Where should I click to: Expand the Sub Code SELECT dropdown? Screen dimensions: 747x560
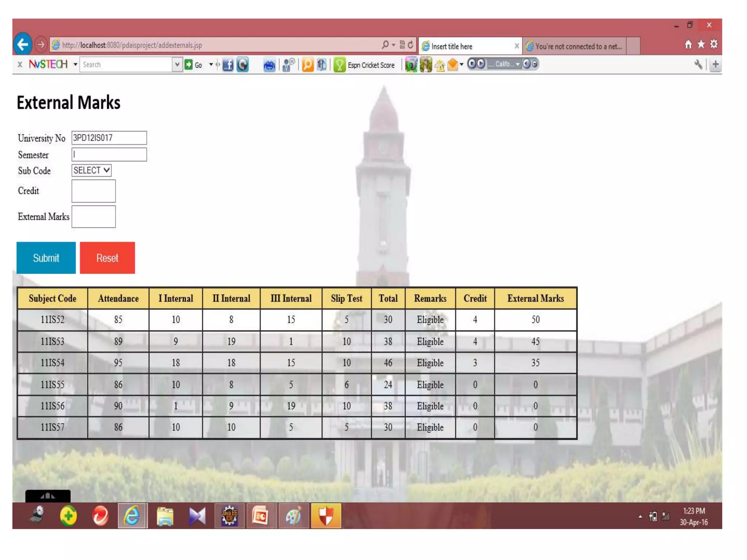[92, 170]
